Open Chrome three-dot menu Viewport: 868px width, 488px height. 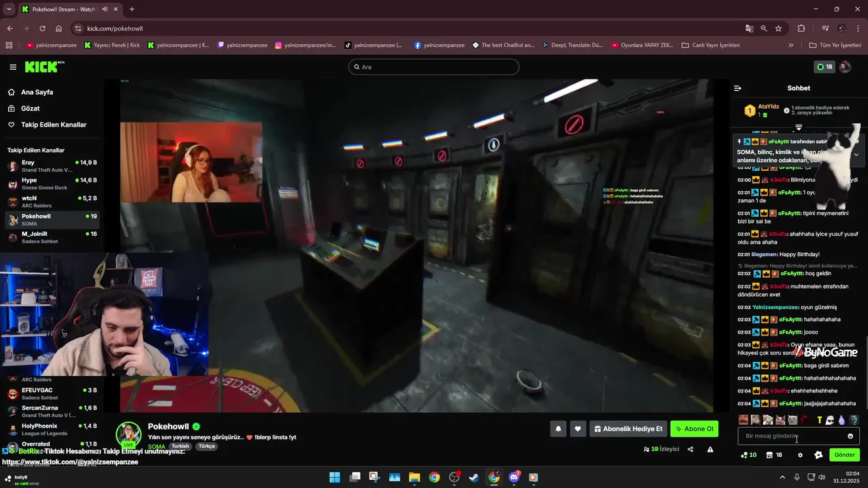858,28
